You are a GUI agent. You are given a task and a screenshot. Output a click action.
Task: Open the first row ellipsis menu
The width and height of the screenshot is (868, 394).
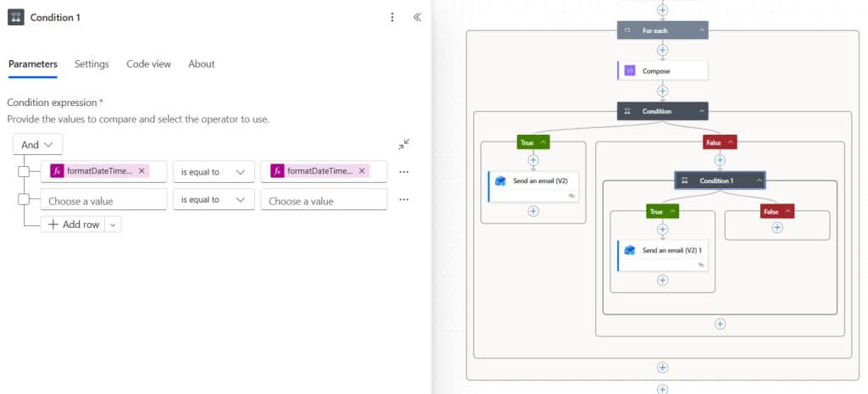tap(403, 171)
